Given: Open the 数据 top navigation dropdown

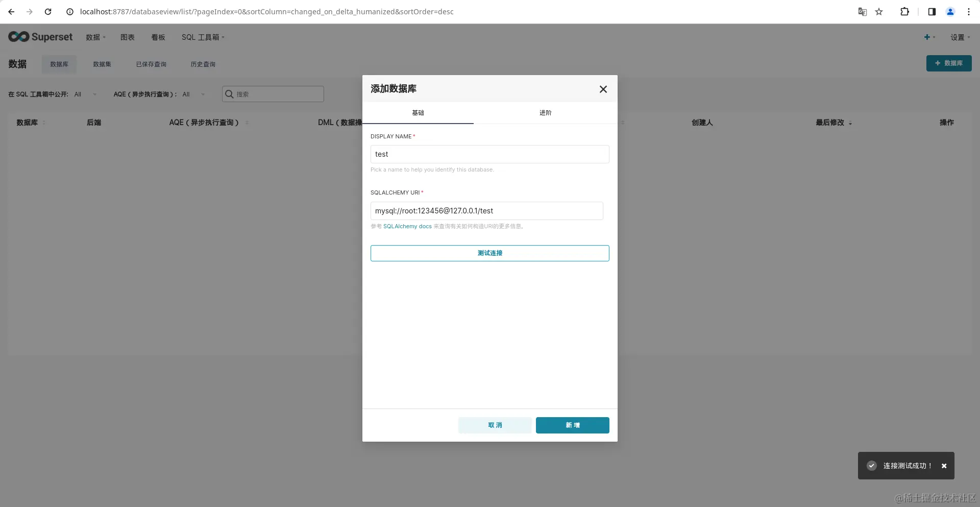Looking at the screenshot, I should click(95, 37).
